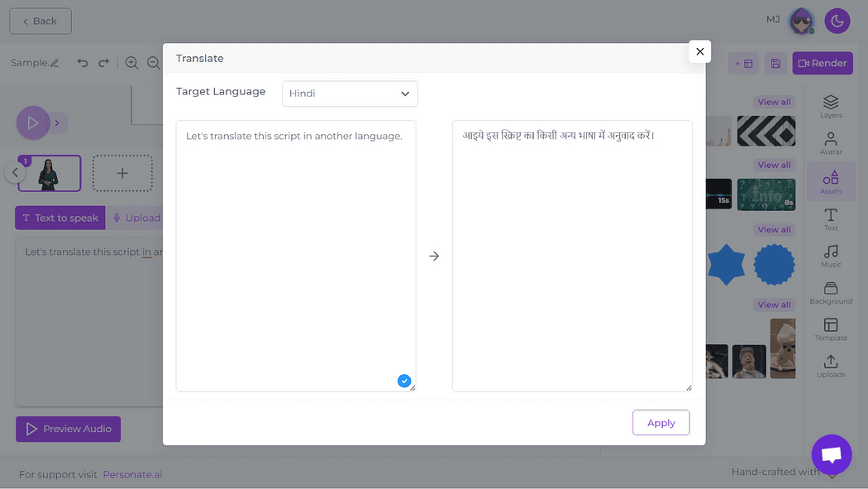Switch to the Assets sidebar tab
Image resolution: width=868 pixels, height=489 pixels.
831,182
